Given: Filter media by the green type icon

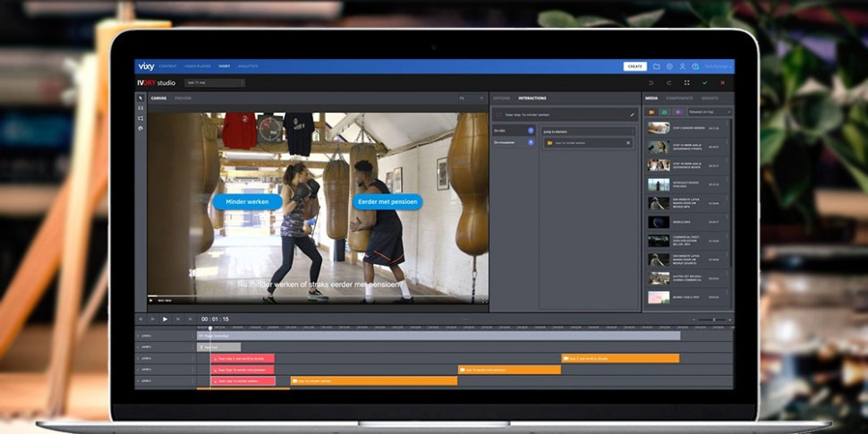Looking at the screenshot, I should (x=664, y=112).
